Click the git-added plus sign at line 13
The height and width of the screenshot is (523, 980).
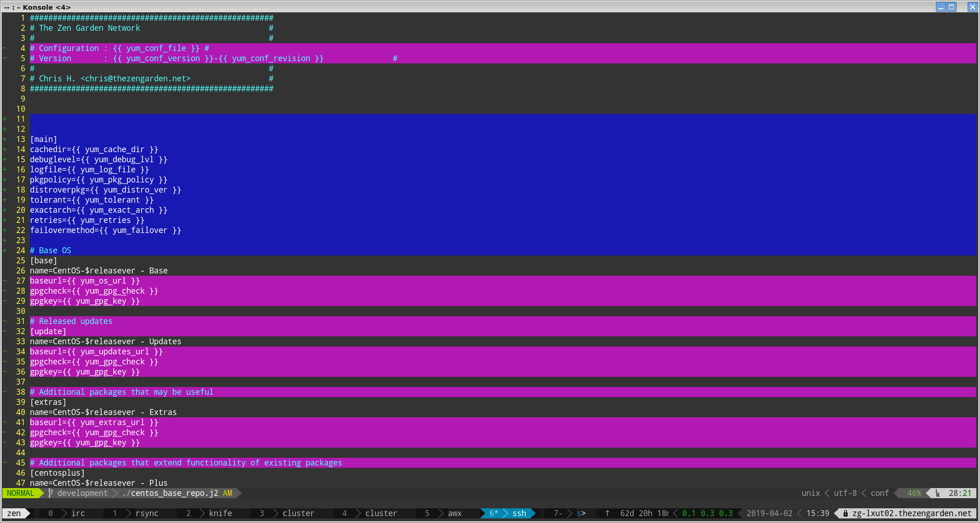pyautogui.click(x=5, y=139)
